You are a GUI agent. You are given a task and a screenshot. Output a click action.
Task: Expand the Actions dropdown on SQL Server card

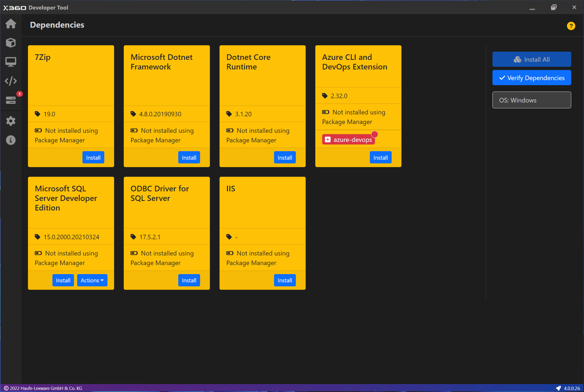coord(92,280)
